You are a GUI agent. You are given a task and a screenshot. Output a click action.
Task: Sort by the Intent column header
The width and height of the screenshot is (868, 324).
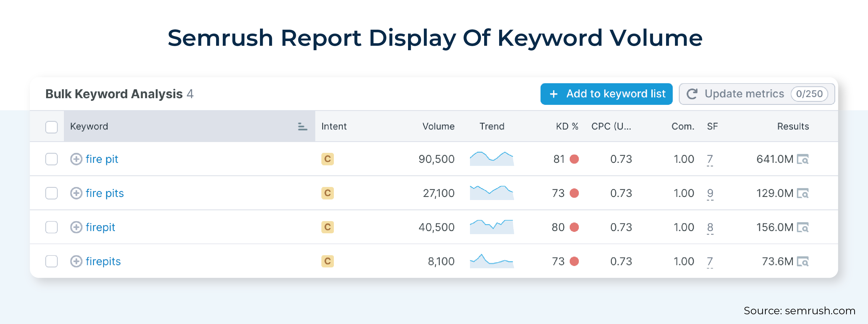(x=334, y=126)
